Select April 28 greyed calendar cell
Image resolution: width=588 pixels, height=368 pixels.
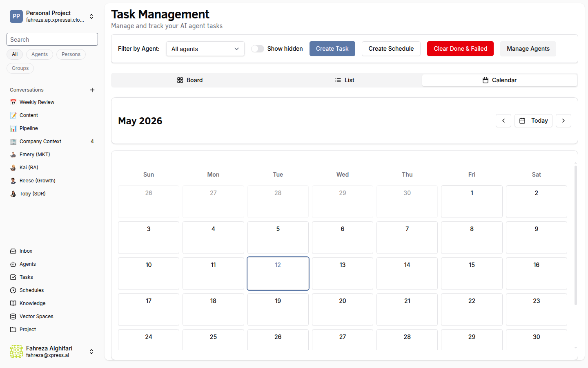coord(278,202)
